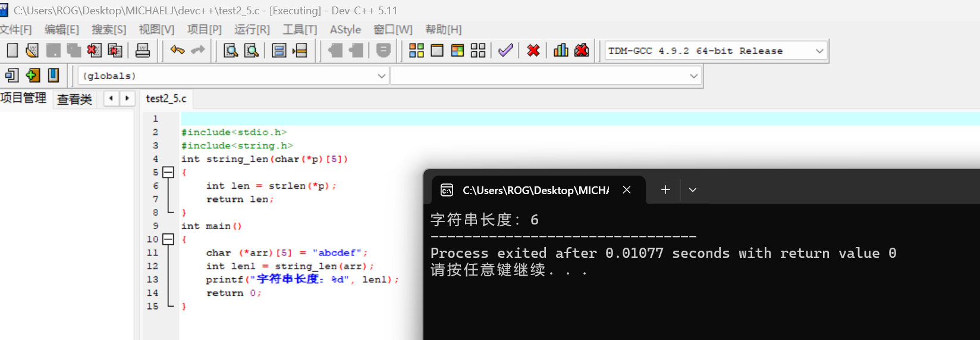
Task: Click the Unindent toolbar icon
Action: click(x=356, y=51)
